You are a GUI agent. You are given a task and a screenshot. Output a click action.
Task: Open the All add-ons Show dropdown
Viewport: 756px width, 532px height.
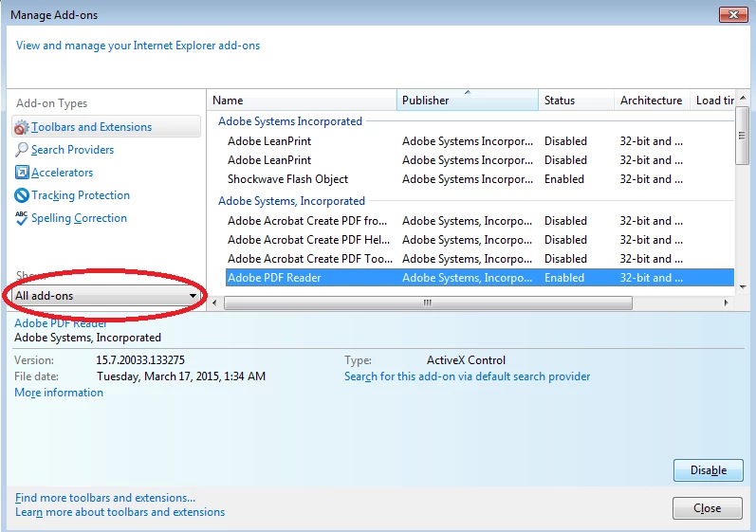click(106, 295)
